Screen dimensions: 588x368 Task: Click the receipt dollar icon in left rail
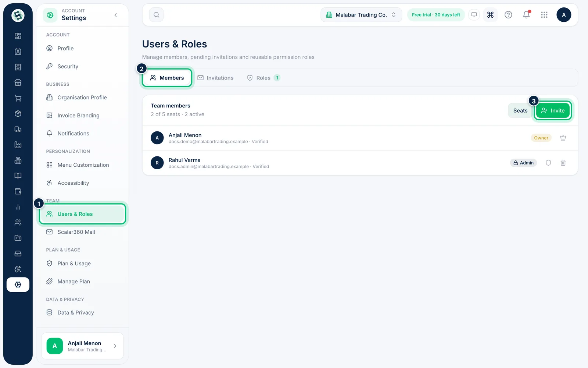coord(18,67)
